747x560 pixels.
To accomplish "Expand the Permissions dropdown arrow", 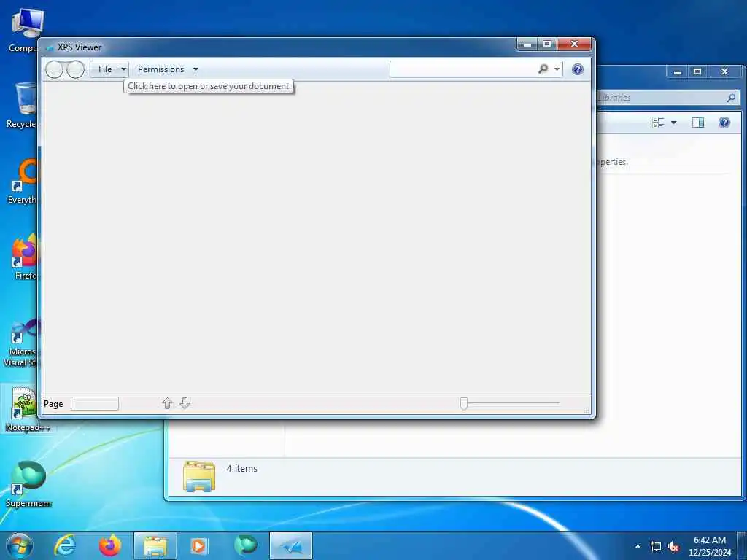I will pos(196,69).
